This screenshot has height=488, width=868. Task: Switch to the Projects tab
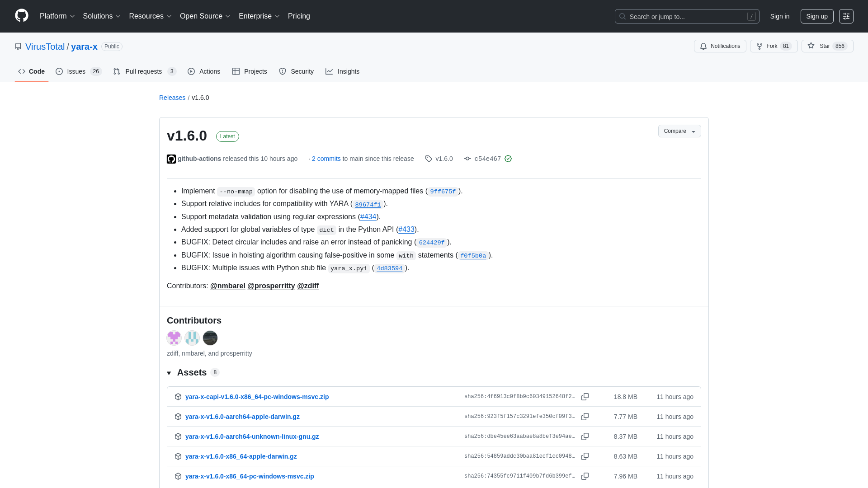[250, 71]
